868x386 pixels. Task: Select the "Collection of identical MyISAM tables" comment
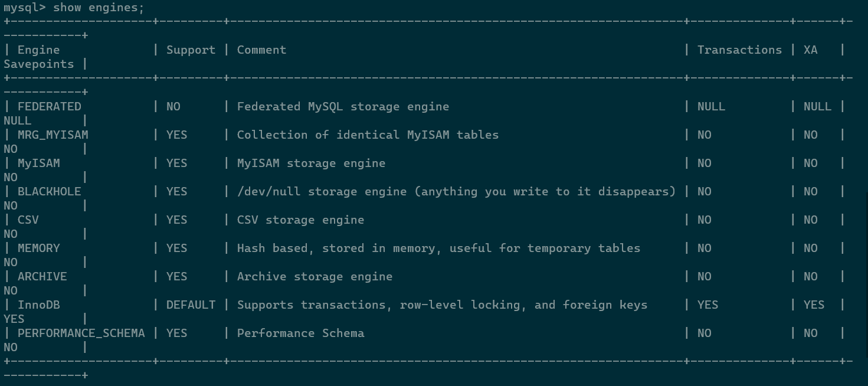click(368, 135)
